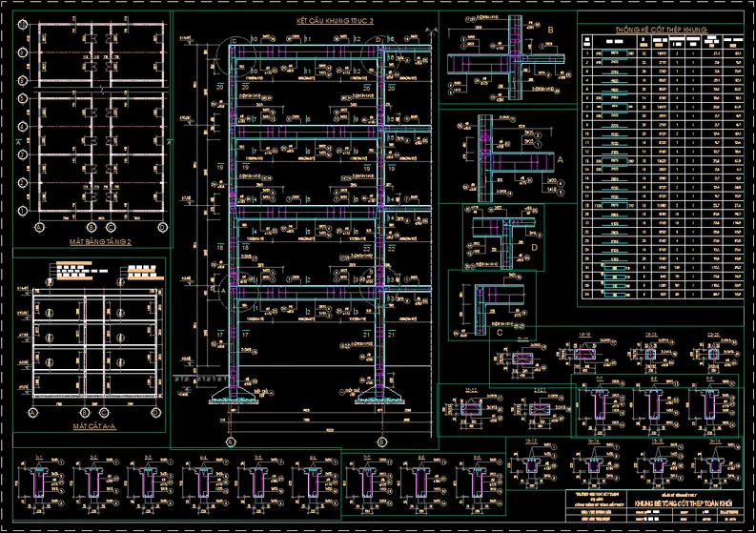The image size is (756, 533).
Task: Pick the detail label 'A' beside the column-beam joint detail
Action: [x=560, y=159]
